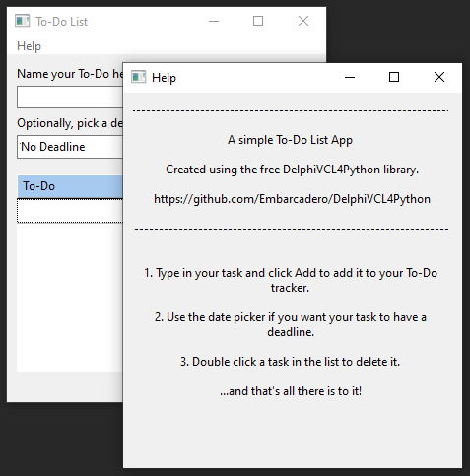
Task: Minimize the To-Do List window
Action: 214,22
